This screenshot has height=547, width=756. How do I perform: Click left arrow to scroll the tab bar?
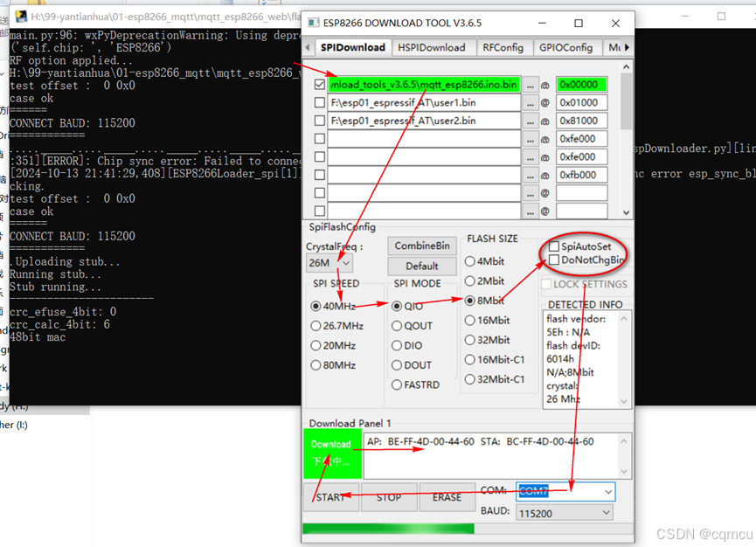click(307, 47)
